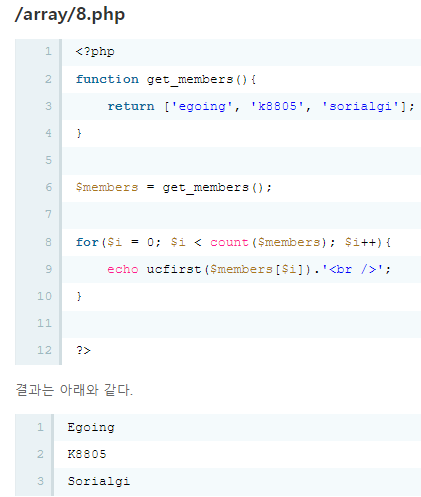Click 'ucfirst' in line 9
The image size is (421, 497).
tap(174, 269)
